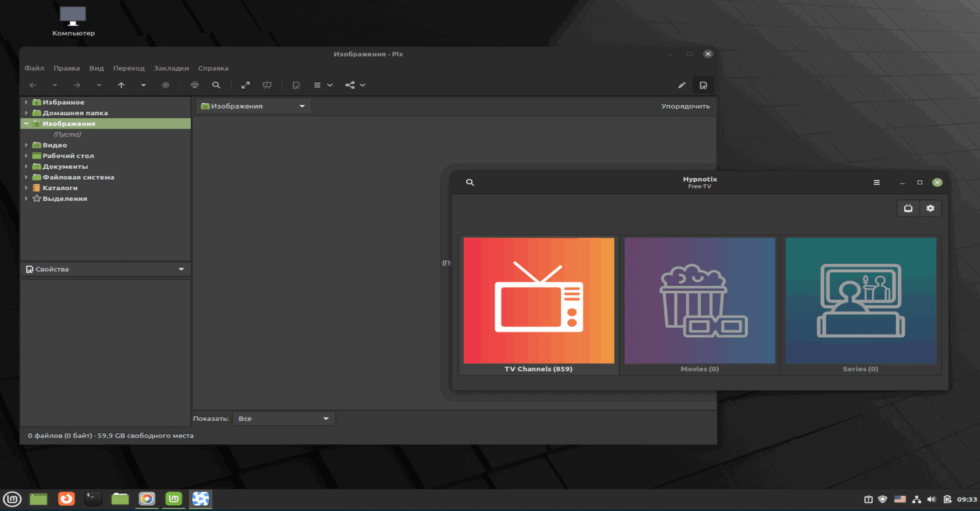This screenshot has width=980, height=511.
Task: Open Hypnotix TV providers button
Action: click(x=908, y=208)
